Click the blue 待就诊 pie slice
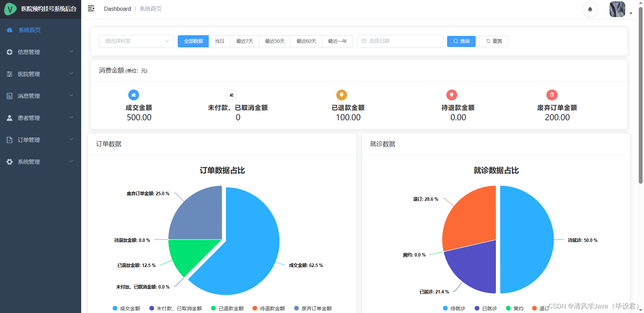The width and height of the screenshot is (644, 313). pyautogui.click(x=526, y=240)
